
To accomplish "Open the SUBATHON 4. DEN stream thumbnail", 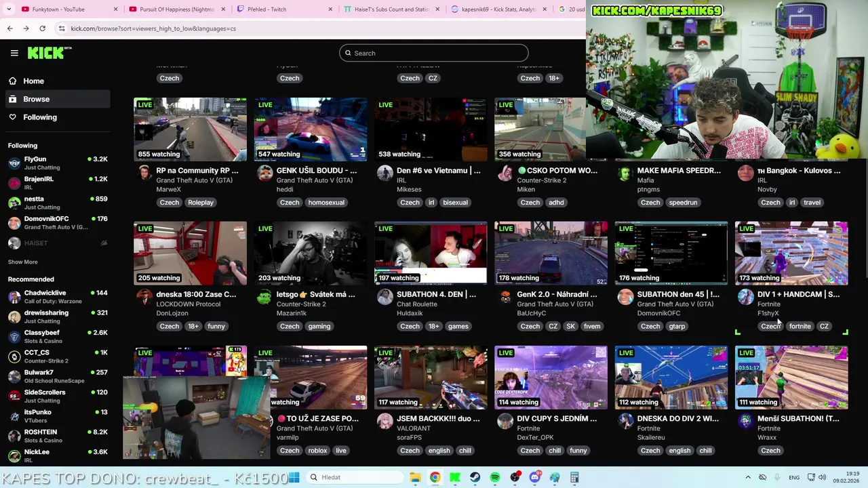I will [431, 253].
